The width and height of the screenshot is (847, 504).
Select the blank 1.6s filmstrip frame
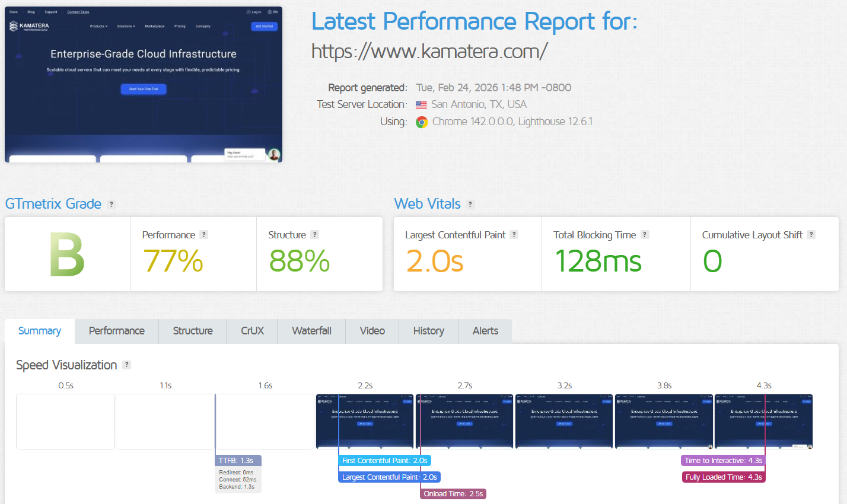tap(265, 422)
